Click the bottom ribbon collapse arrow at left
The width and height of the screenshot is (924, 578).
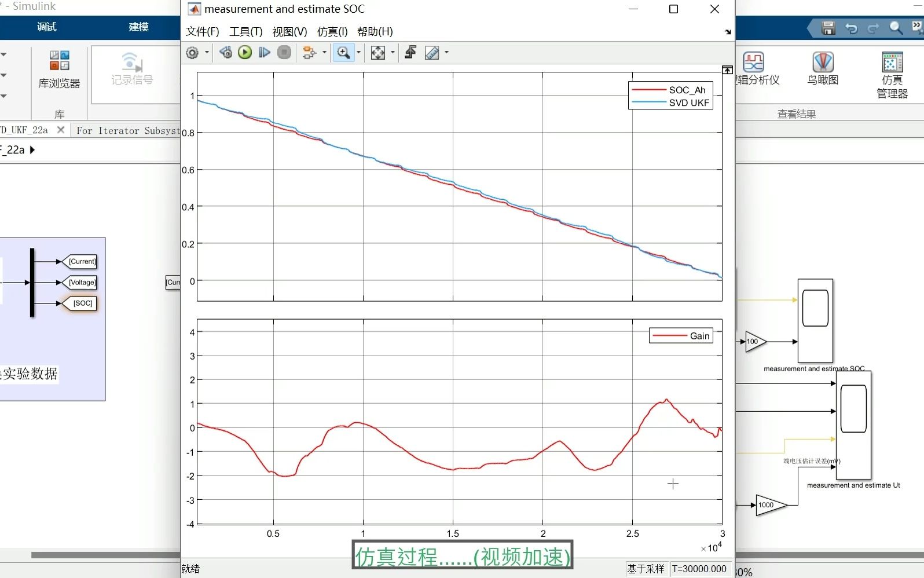[3, 96]
